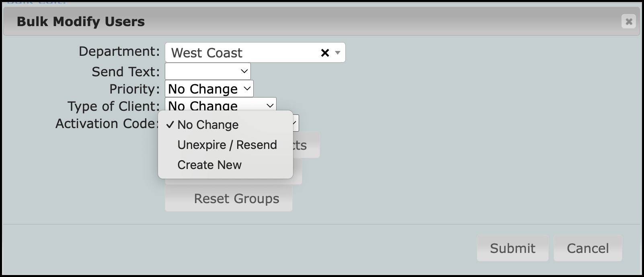Click the Department field label
The width and height of the screenshot is (644, 277).
click(119, 51)
